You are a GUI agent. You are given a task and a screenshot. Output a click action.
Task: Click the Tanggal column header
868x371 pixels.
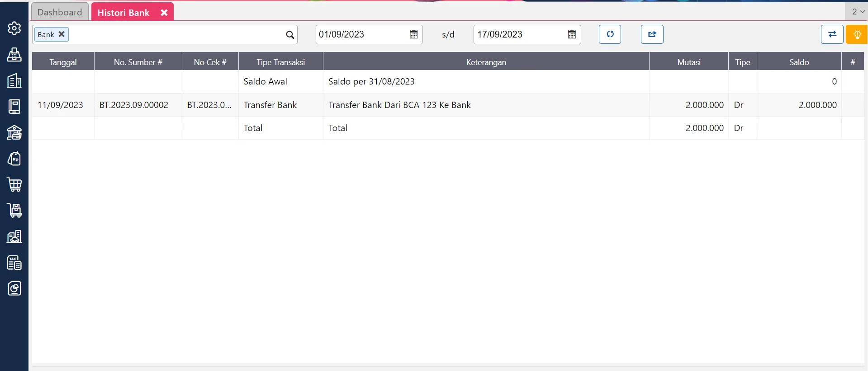[x=63, y=62]
